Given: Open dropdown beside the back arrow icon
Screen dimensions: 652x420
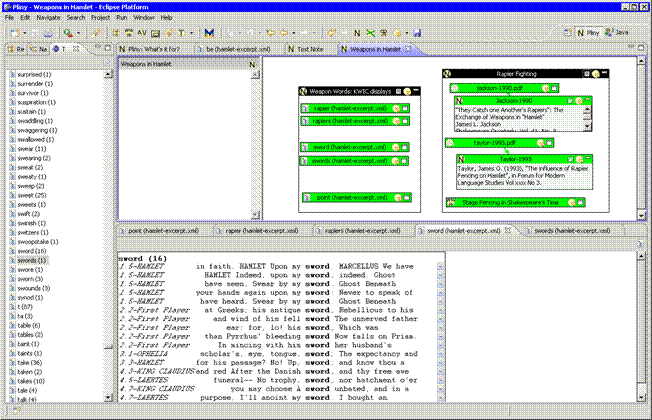Looking at the screenshot, I should pos(294,33).
